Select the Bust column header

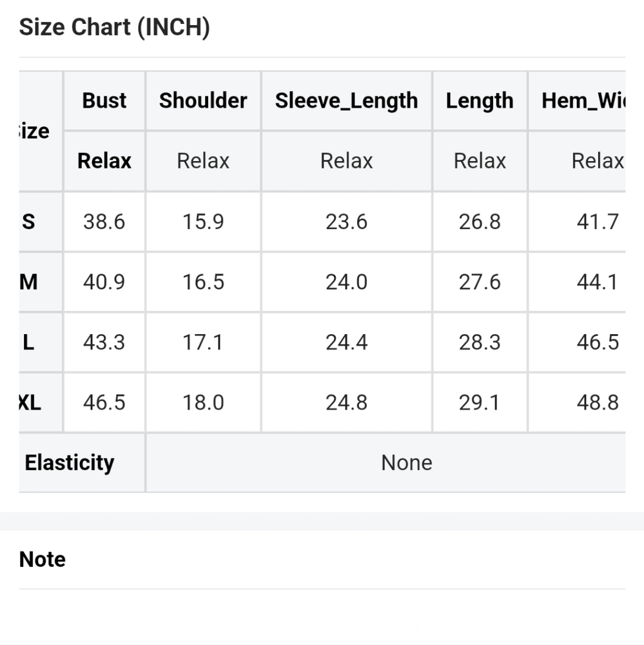(x=104, y=101)
